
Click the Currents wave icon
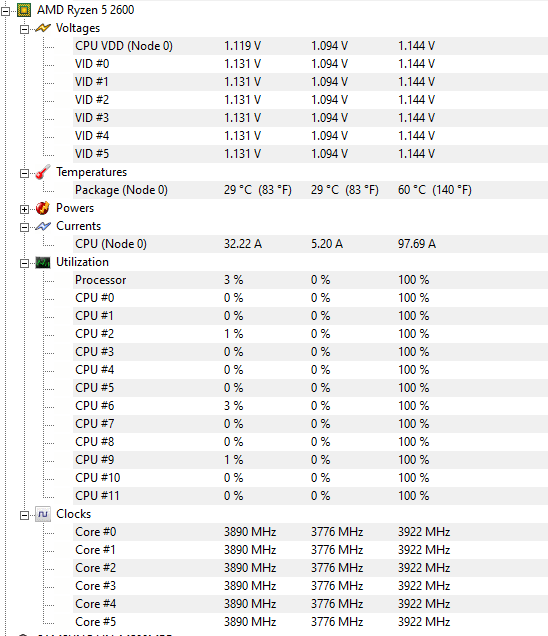tap(43, 226)
